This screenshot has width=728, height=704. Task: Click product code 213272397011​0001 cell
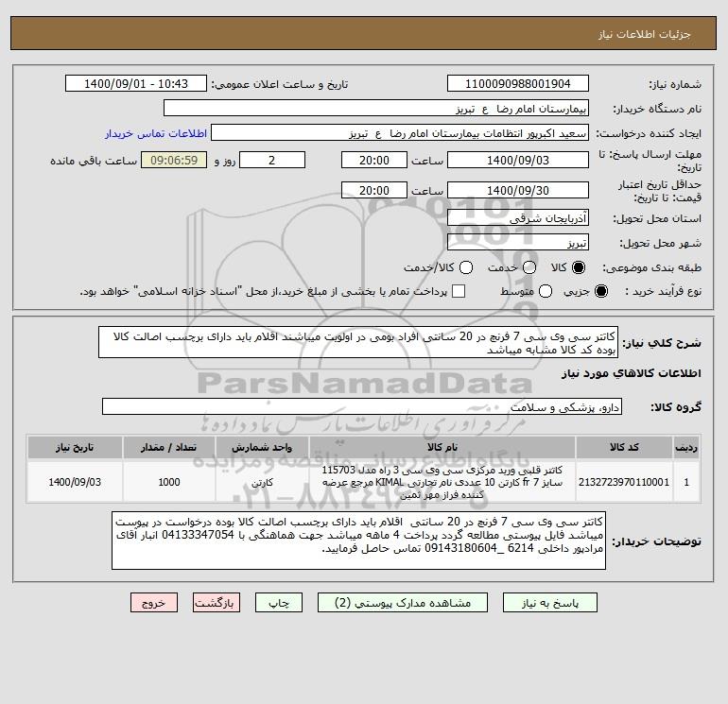(x=624, y=482)
